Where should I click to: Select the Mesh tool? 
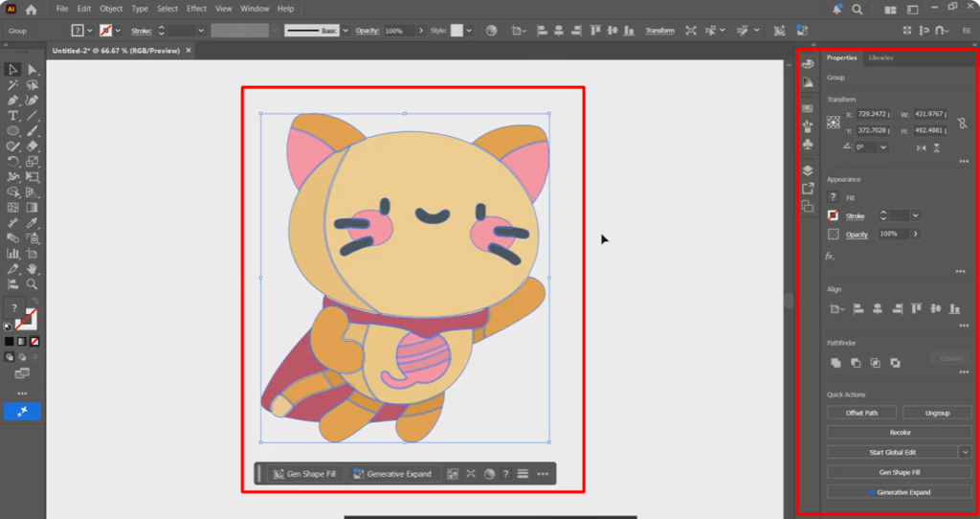coord(12,208)
